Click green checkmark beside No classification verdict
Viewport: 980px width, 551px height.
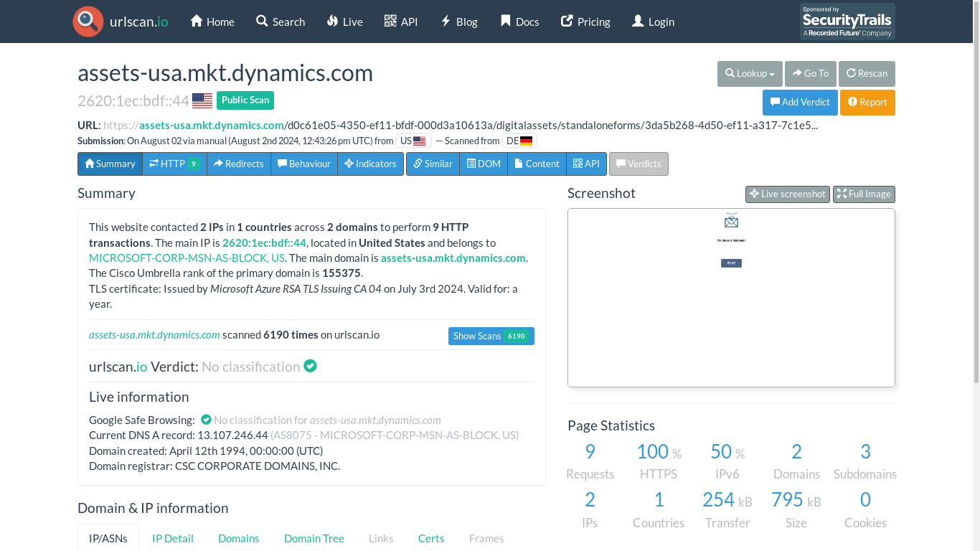[310, 366]
